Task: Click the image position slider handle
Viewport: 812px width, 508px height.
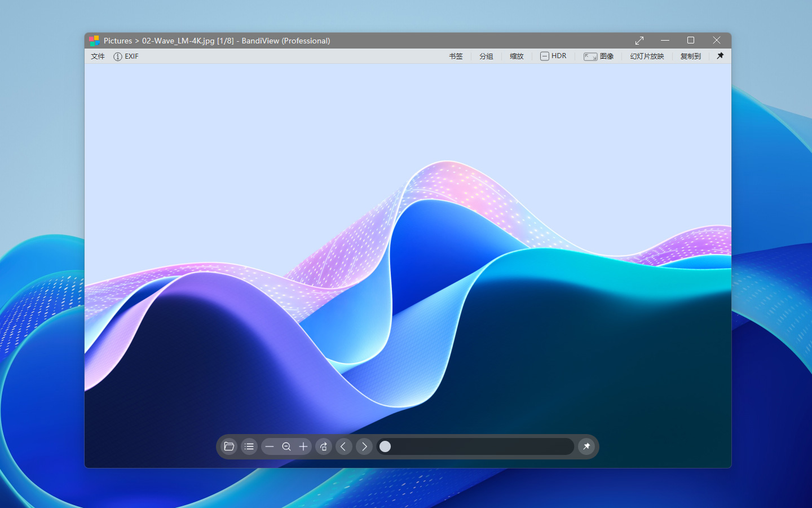Action: (x=385, y=446)
